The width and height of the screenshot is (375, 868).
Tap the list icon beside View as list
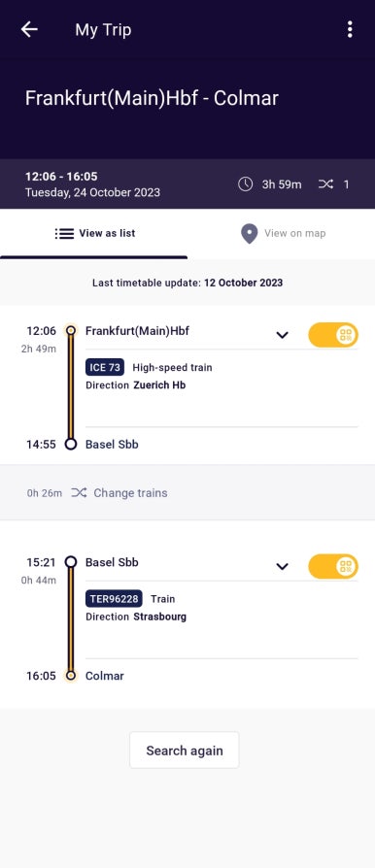[64, 234]
